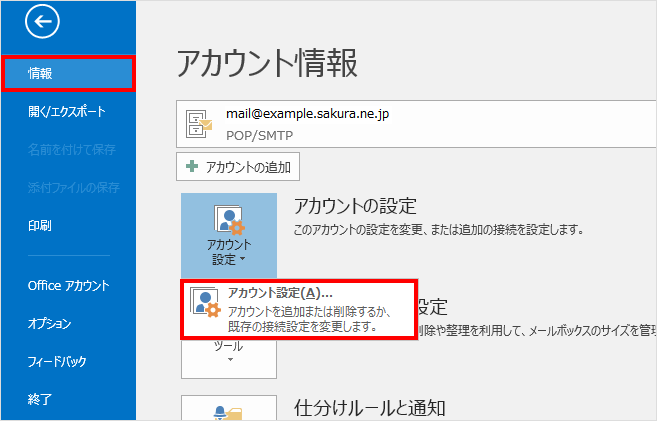
Task: Open the mail@example.sakura.ne.jp account dropdown
Action: coord(400,123)
